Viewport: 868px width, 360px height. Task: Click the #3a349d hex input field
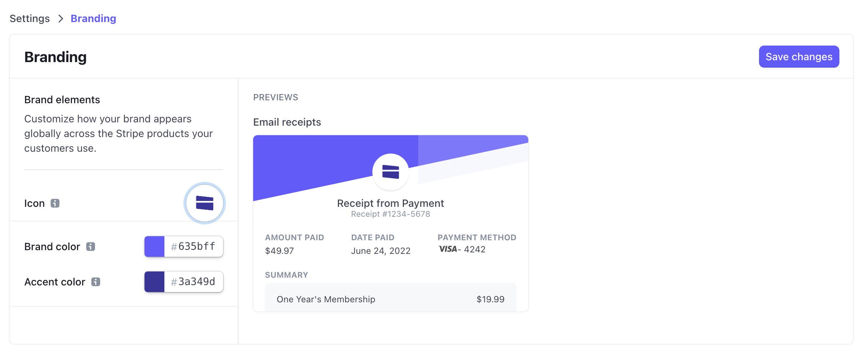coord(193,282)
